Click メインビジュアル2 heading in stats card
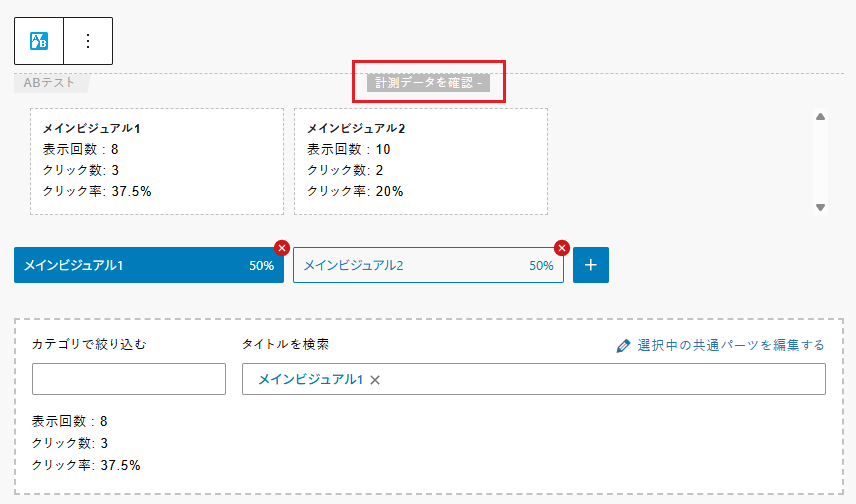Image resolution: width=856 pixels, height=504 pixels. pos(356,128)
